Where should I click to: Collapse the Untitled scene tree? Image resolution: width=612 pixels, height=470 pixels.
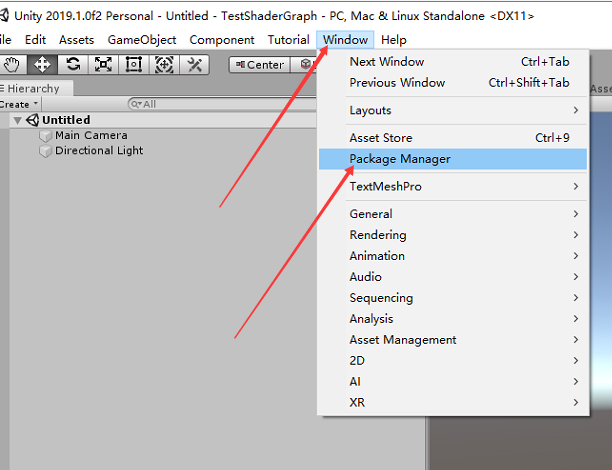[17, 120]
